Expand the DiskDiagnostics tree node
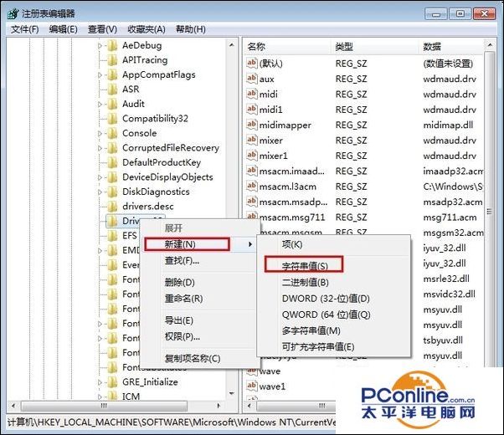Image resolution: width=504 pixels, height=435 pixels. (x=100, y=192)
